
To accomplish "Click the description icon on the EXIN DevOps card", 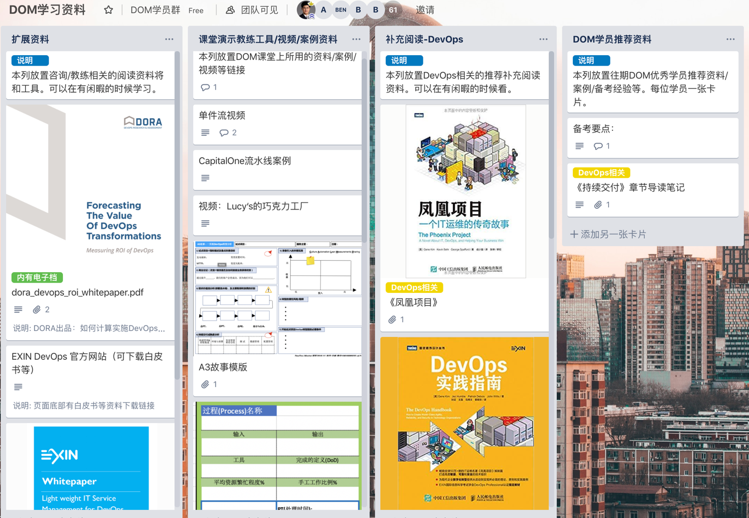I will pos(18,387).
